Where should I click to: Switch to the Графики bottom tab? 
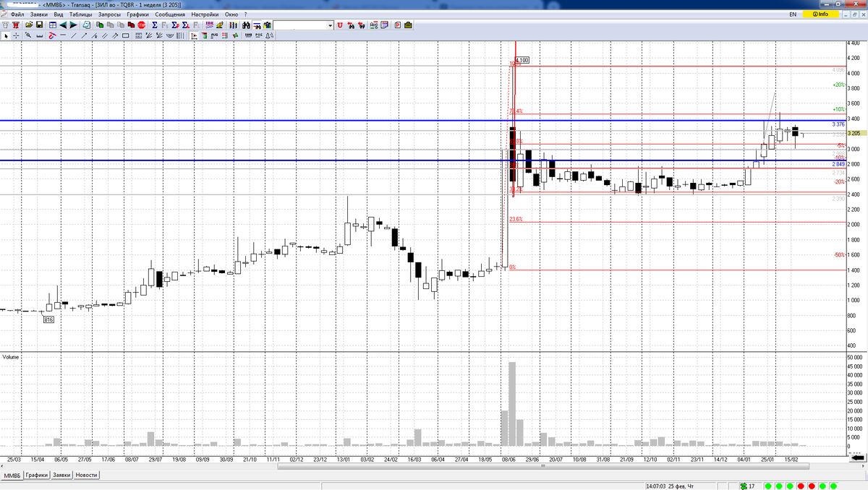36,476
